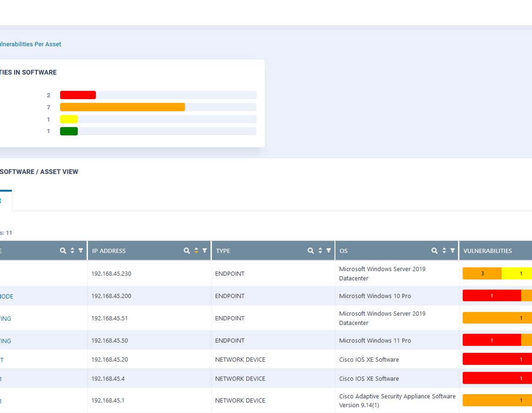The height and width of the screenshot is (413, 532).
Task: Click red vulnerability segment for 192.168.45.50
Action: [492, 340]
